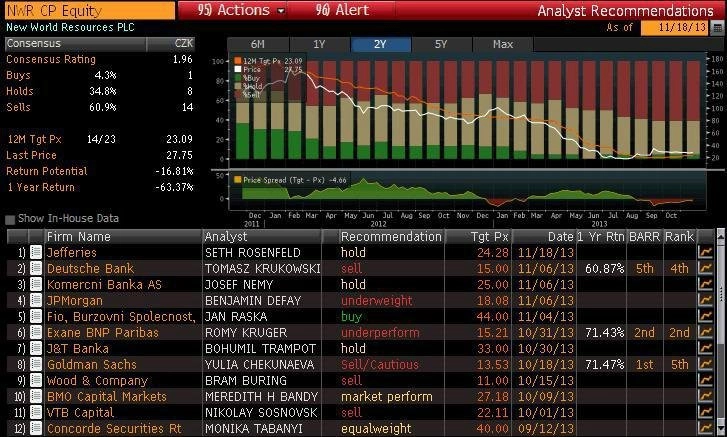Screen dimensions: 727x437
Task: Open the JPMorgan report document icon
Action: [36, 300]
